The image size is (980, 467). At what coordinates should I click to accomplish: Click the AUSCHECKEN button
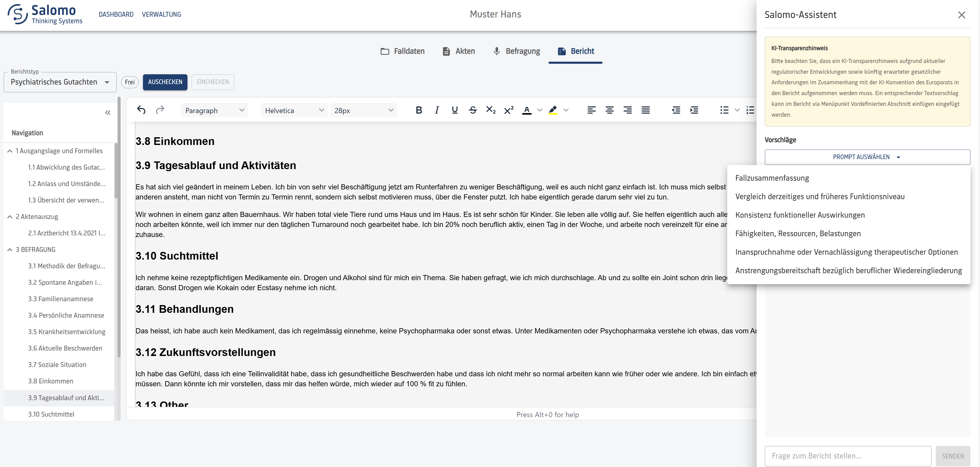point(165,82)
